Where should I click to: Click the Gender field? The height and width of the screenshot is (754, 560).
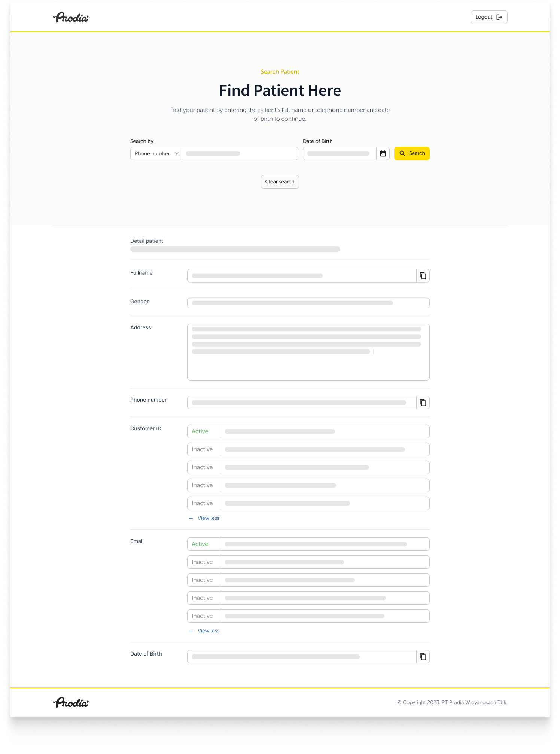pos(308,303)
